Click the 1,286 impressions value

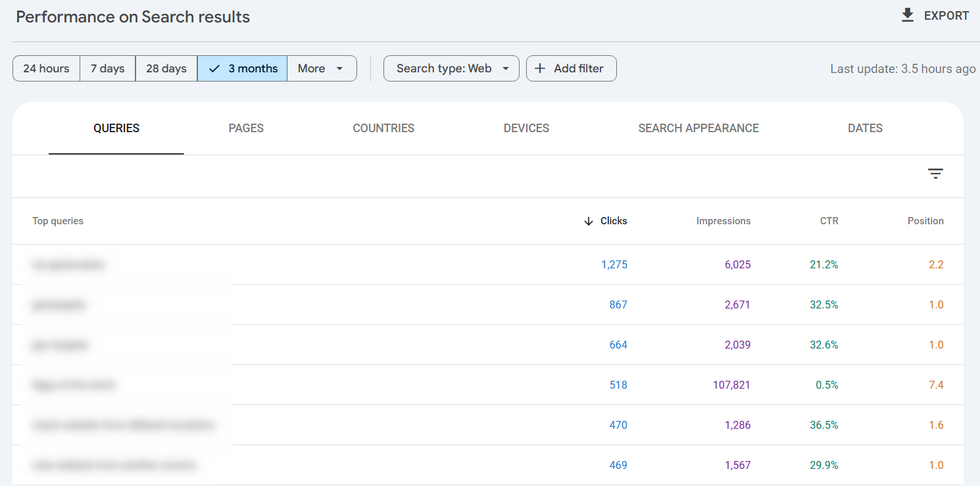coord(737,425)
